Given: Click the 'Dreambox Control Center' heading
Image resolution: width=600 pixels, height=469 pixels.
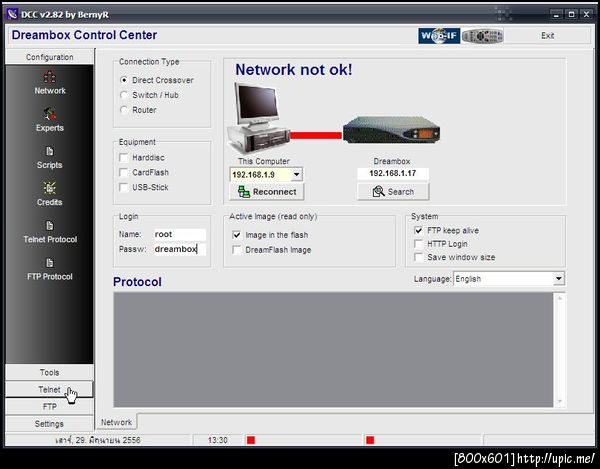Looking at the screenshot, I should [x=84, y=35].
